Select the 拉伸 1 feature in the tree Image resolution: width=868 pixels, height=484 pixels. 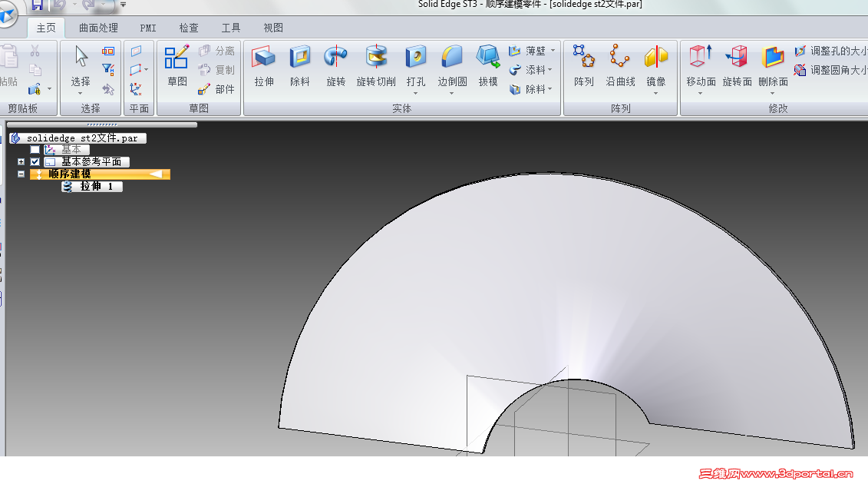92,186
